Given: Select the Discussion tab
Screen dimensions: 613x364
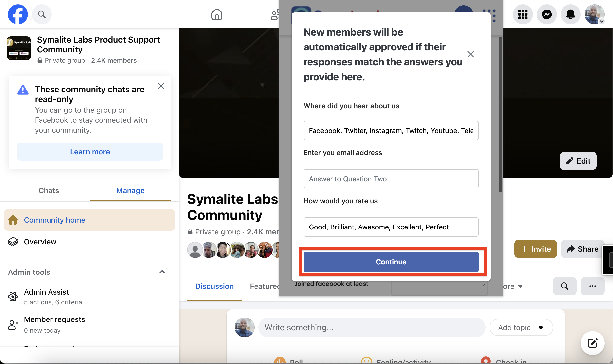Looking at the screenshot, I should pyautogui.click(x=214, y=286).
